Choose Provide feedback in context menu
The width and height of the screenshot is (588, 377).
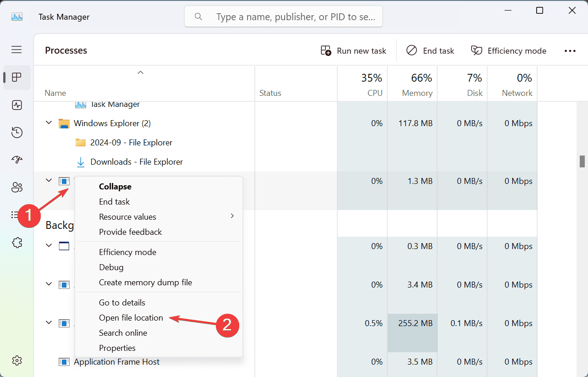coord(159,232)
